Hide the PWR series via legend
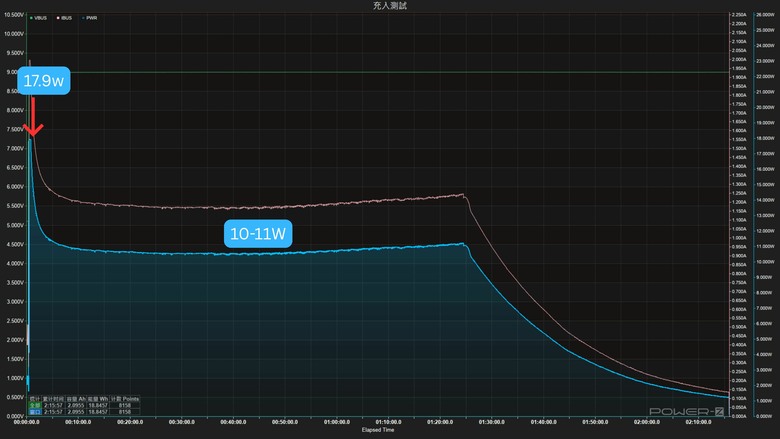The width and height of the screenshot is (780, 439). pyautogui.click(x=90, y=18)
